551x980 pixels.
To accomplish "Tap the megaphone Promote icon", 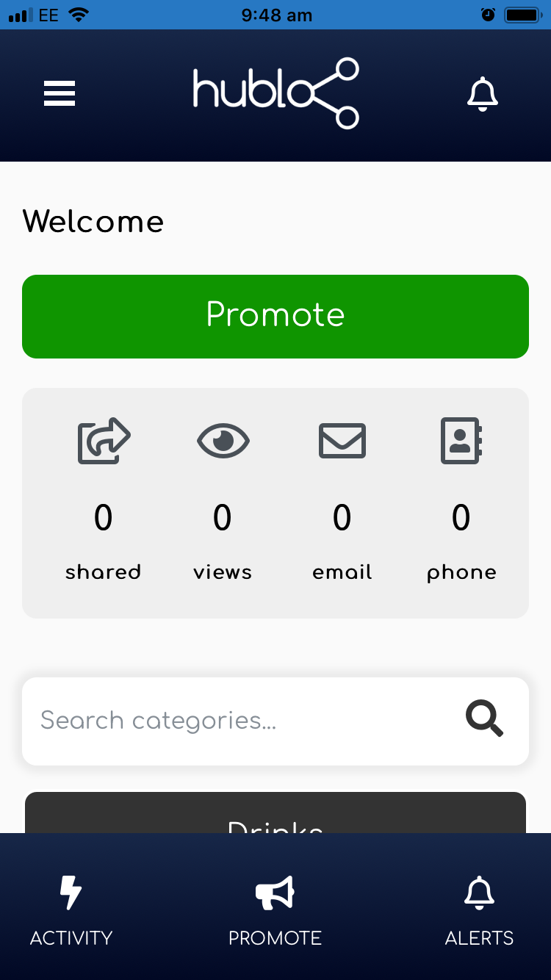I will click(275, 893).
